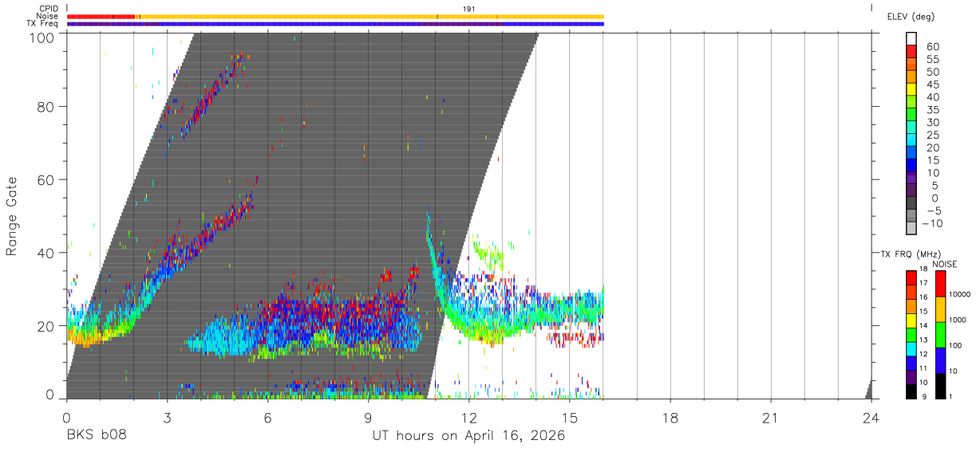Click the red 17–18 MHz swatch in the TX FRQ legend
980x452 pixels.
click(911, 277)
